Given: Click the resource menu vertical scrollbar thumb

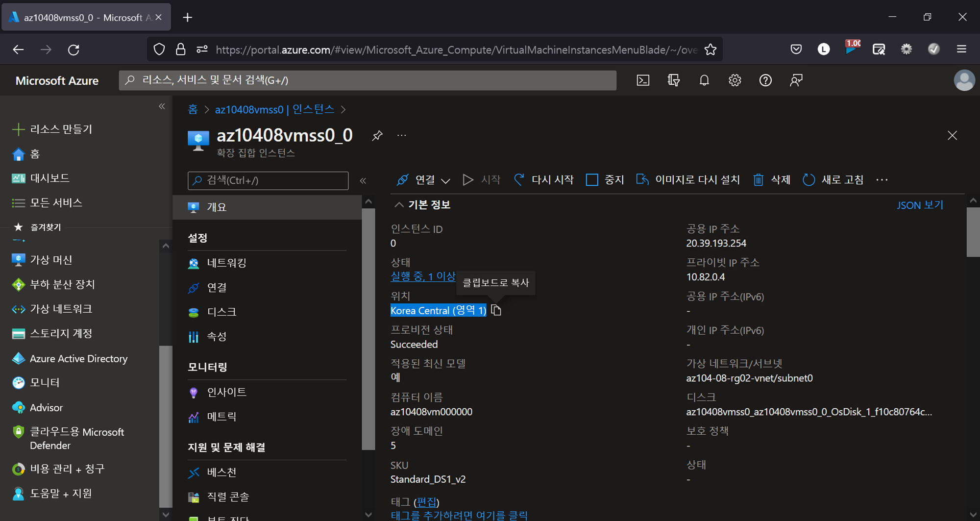Looking at the screenshot, I should 368,328.
